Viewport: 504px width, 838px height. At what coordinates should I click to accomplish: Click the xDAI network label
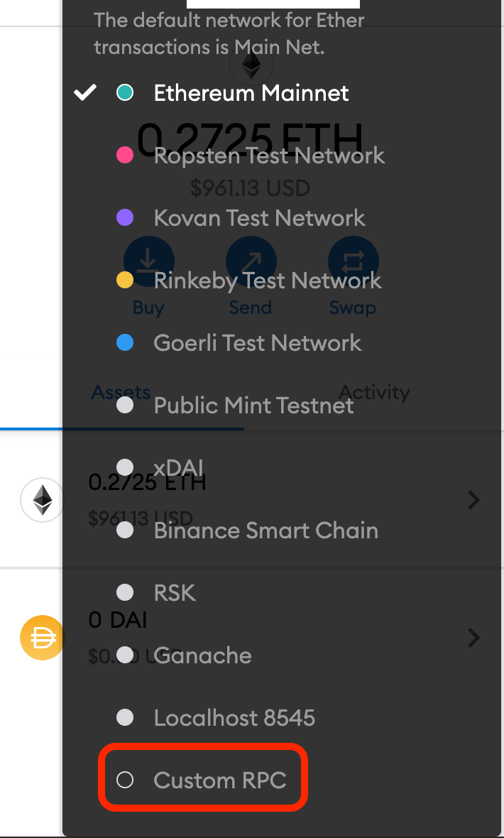(x=179, y=468)
